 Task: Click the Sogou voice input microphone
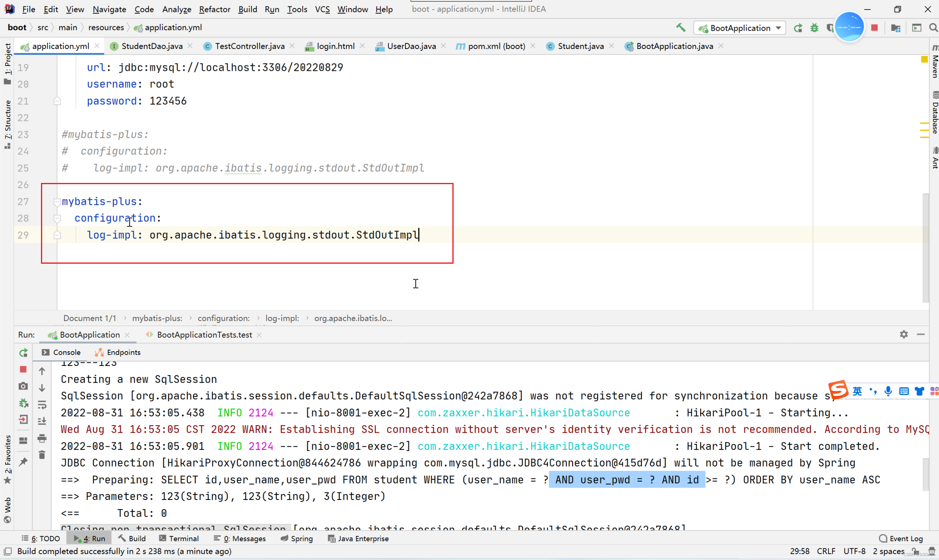(888, 391)
